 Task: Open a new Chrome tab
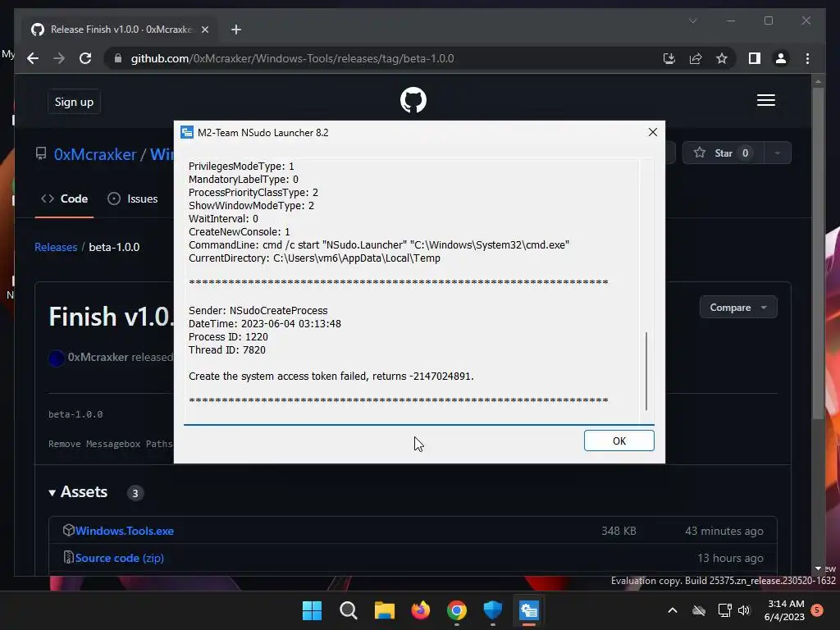(235, 30)
